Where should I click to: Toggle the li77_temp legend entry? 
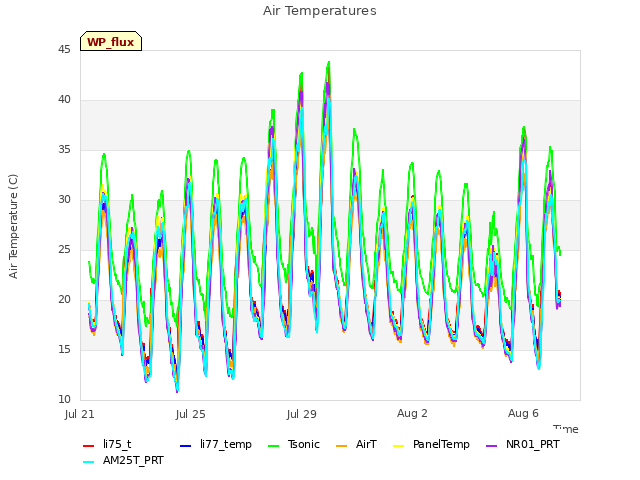[216, 444]
